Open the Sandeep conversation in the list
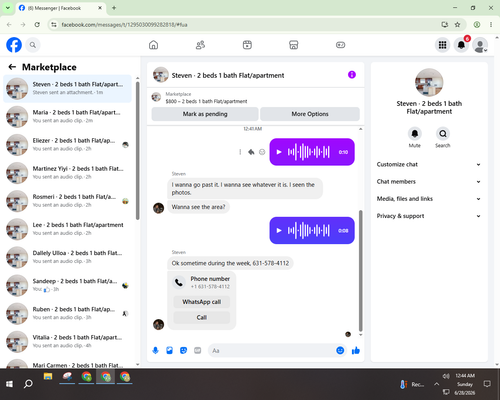 pos(67,285)
